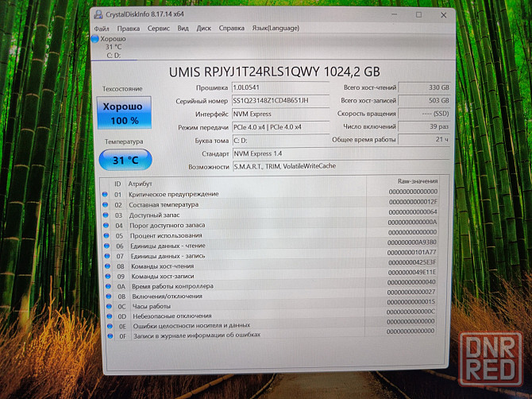Select the Время работы контроллера row
This screenshot has height=399, width=532.
point(271,285)
